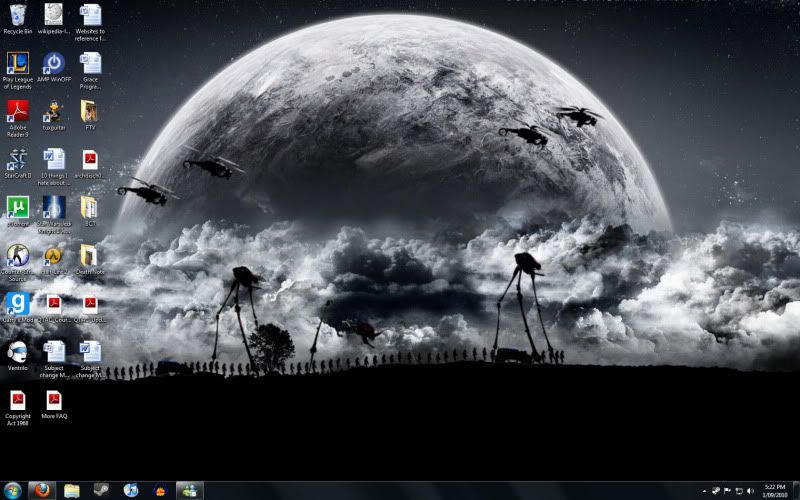Open the BCT folder icon
800x500 pixels.
[x=90, y=212]
